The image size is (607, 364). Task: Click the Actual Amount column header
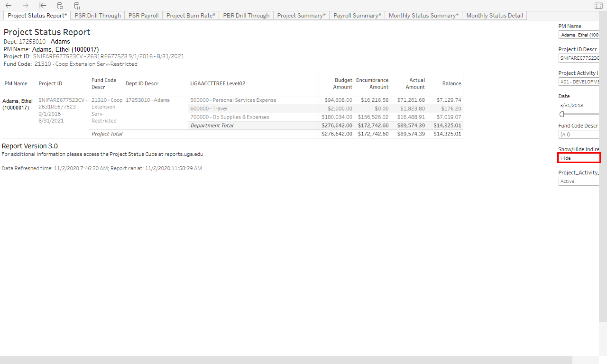(415, 83)
